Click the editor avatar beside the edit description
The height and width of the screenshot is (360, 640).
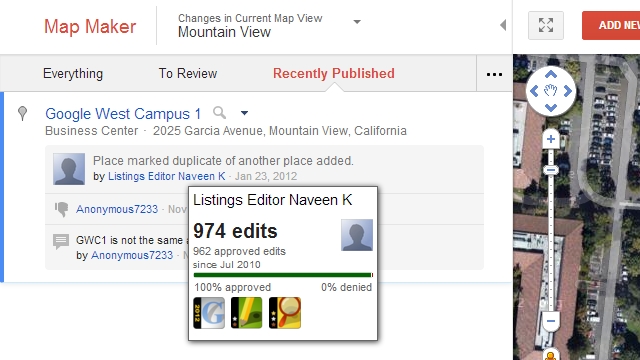(69, 169)
